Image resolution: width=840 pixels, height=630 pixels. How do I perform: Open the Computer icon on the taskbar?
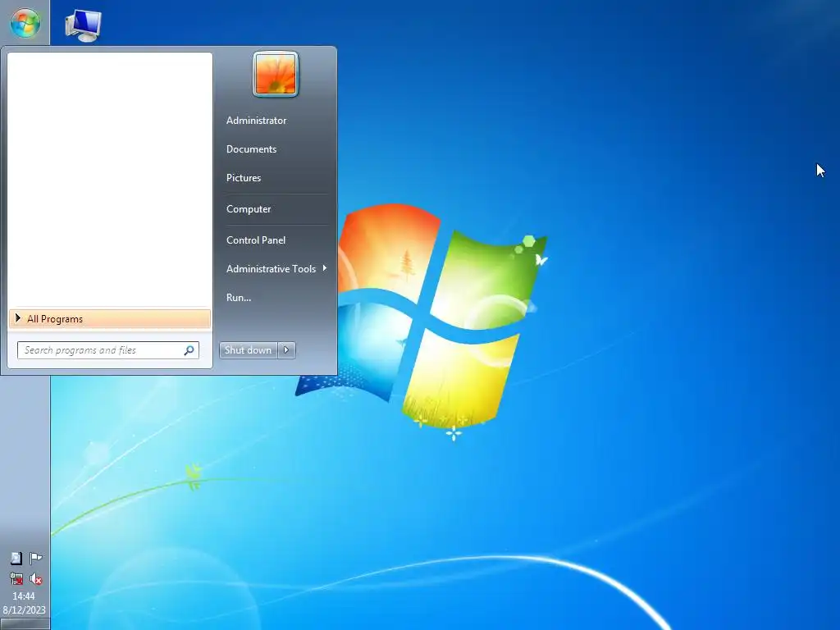coord(83,25)
